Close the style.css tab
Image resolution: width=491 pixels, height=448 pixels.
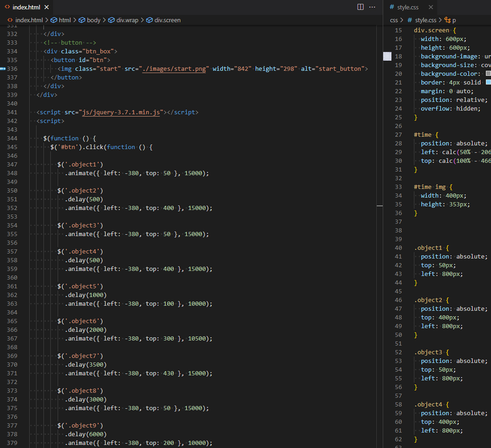pos(431,7)
